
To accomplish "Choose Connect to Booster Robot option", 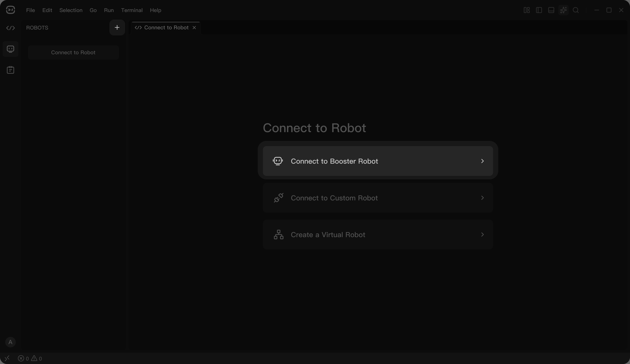I will pyautogui.click(x=378, y=161).
